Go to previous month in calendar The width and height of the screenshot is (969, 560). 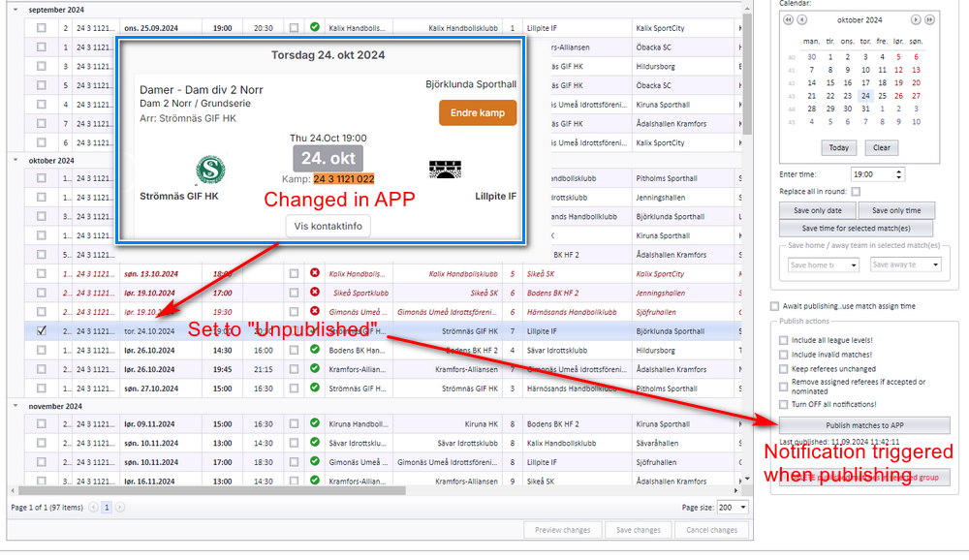click(801, 19)
